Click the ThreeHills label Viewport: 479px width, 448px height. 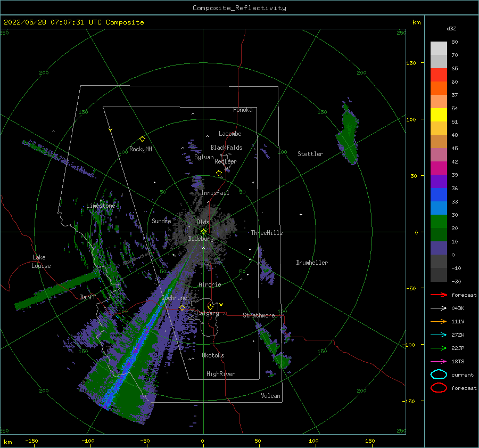(x=267, y=233)
